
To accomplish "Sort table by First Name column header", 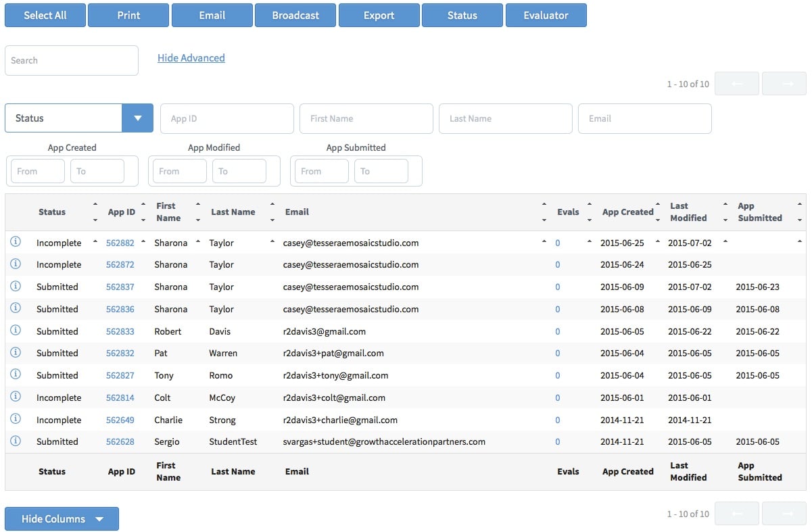I will 168,212.
